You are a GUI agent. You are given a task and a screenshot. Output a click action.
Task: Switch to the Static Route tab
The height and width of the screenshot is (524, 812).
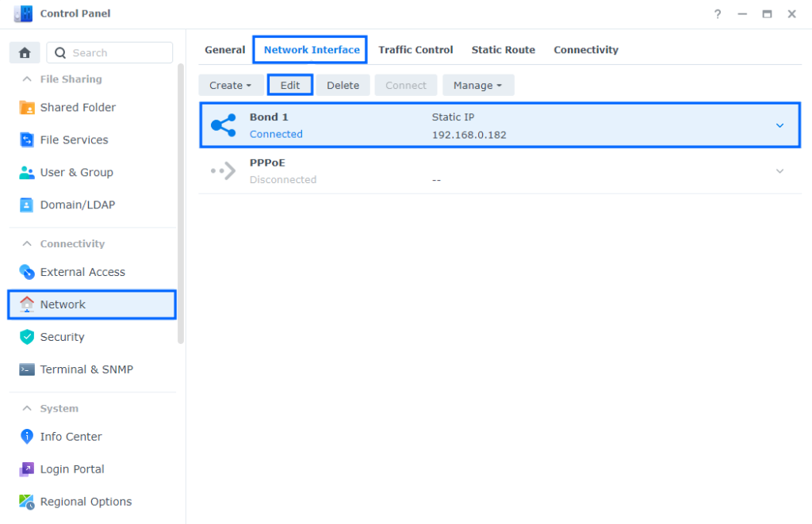pyautogui.click(x=503, y=49)
